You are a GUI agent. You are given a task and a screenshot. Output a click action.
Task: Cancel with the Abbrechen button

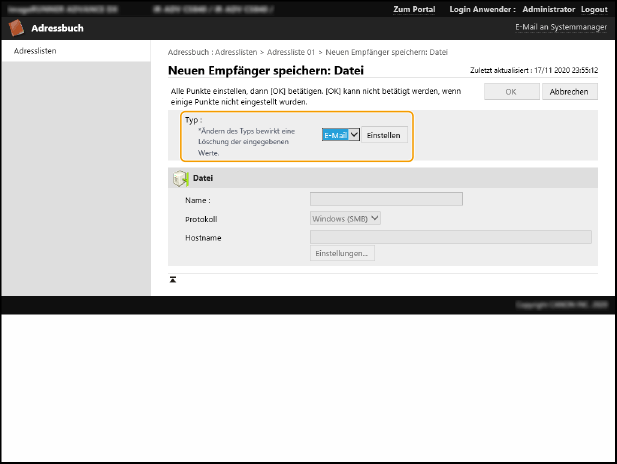pos(569,92)
